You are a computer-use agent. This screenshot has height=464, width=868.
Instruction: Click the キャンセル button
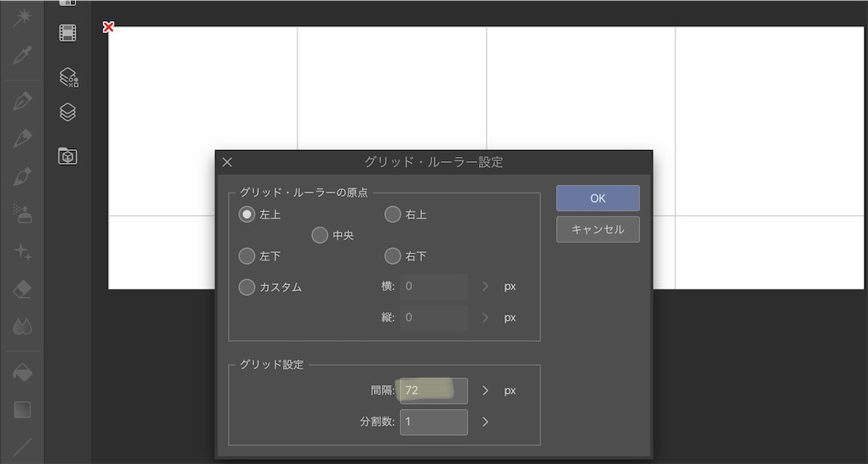598,229
